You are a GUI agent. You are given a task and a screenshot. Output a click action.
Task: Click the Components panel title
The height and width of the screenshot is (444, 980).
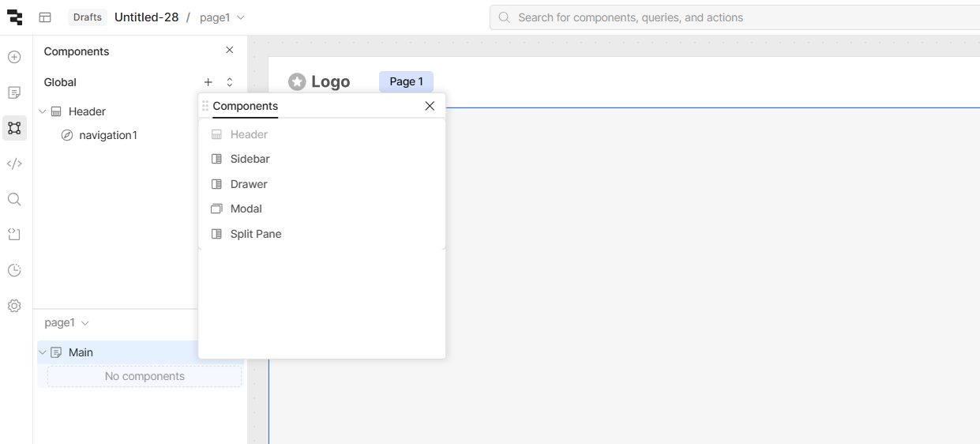[77, 51]
